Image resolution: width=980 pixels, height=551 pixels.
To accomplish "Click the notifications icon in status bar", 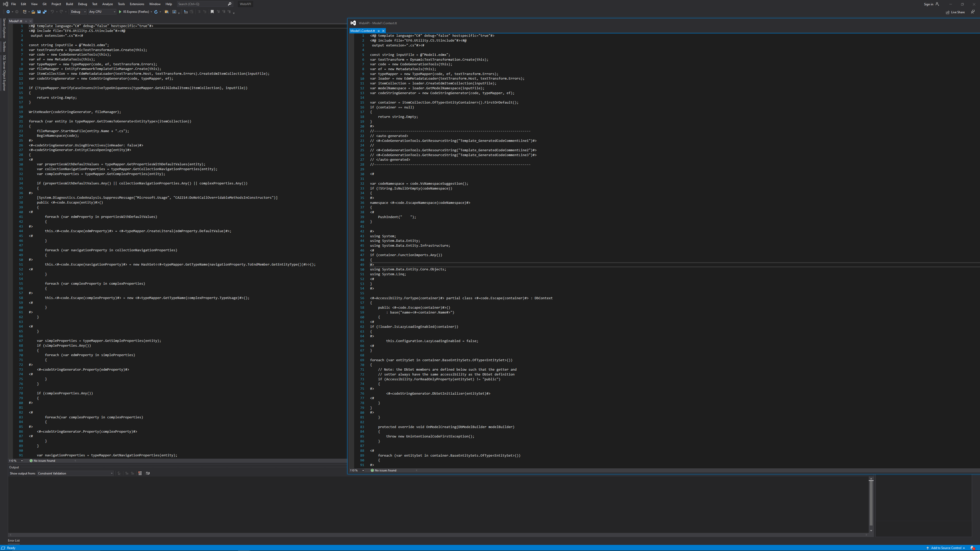I will click(x=972, y=548).
